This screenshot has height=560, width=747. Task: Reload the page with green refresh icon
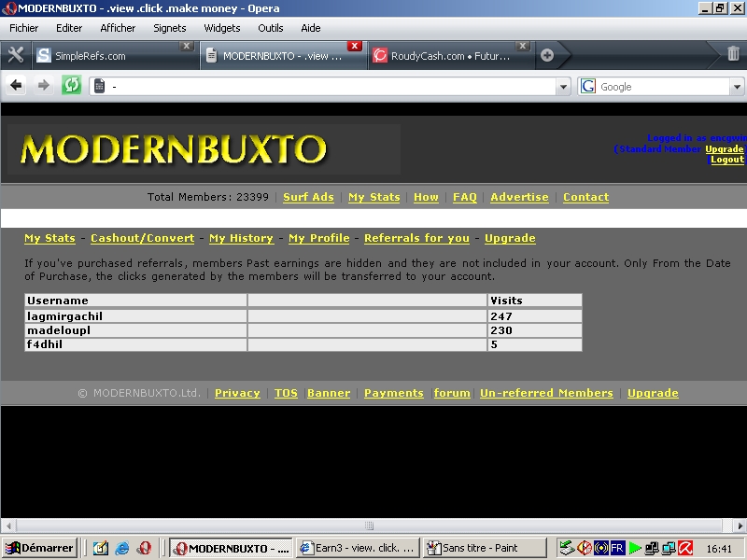click(72, 86)
